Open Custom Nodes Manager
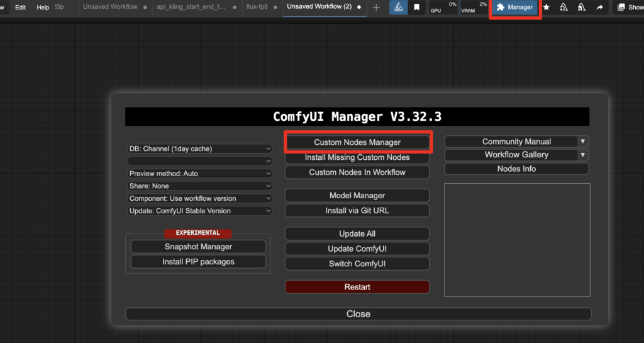The width and height of the screenshot is (644, 343). point(357,142)
